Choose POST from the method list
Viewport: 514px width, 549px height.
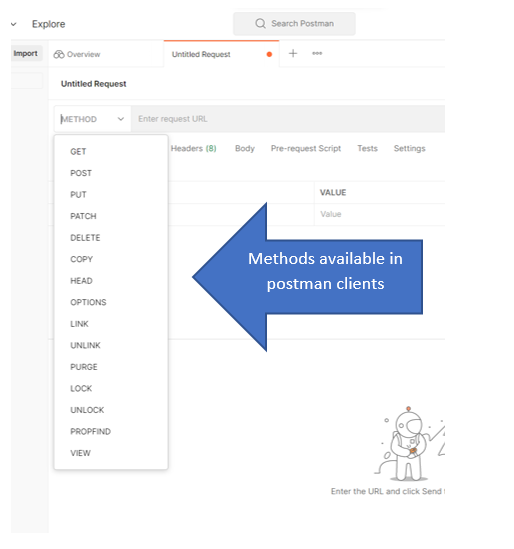click(x=111, y=173)
